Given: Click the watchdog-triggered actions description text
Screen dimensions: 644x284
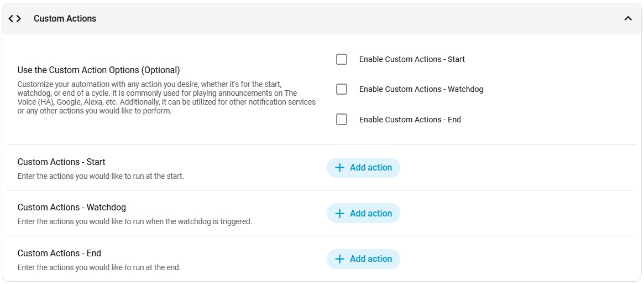Looking at the screenshot, I should [134, 221].
